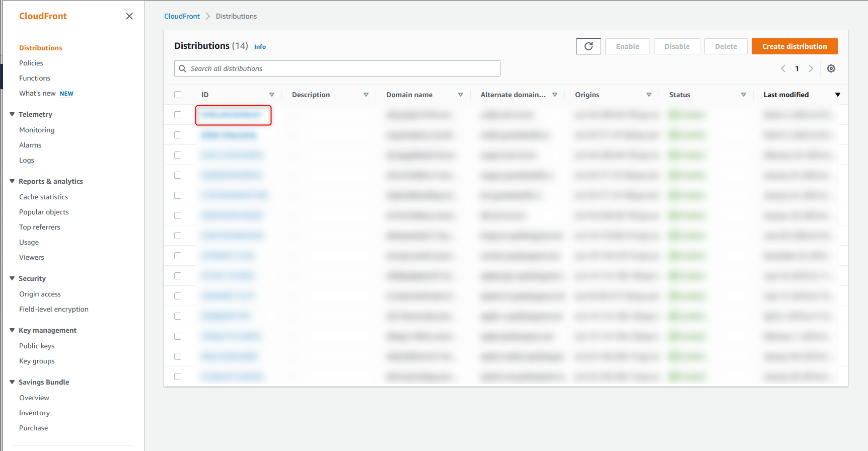Sort by Alternate domain column arrow
868x451 pixels.
coord(555,95)
